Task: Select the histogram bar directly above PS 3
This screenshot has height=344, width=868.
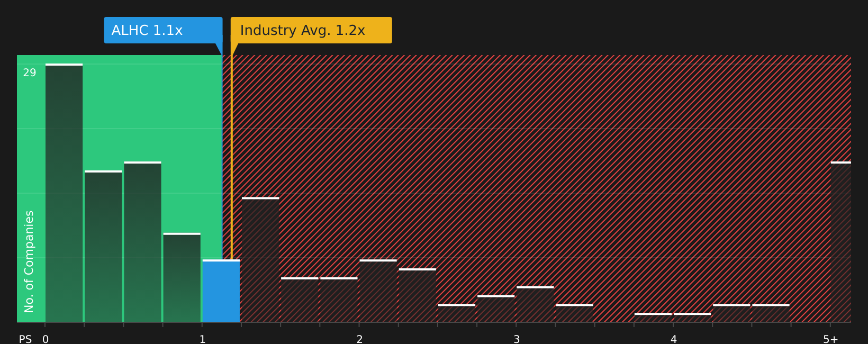Action: pyautogui.click(x=535, y=304)
